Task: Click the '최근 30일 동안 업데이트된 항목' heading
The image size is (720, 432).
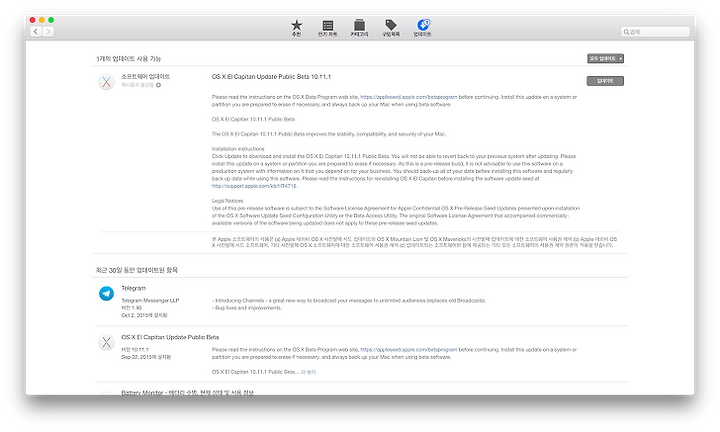Action: (x=137, y=270)
